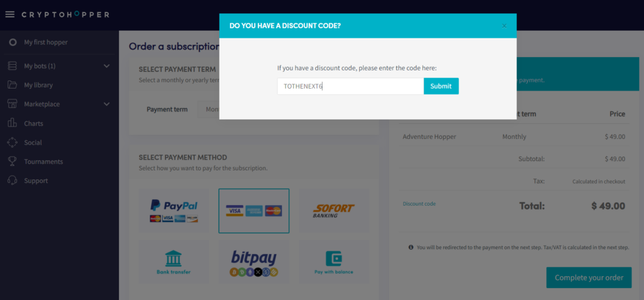The height and width of the screenshot is (300, 644).
Task: Click the Discount code link
Action: pyautogui.click(x=419, y=204)
